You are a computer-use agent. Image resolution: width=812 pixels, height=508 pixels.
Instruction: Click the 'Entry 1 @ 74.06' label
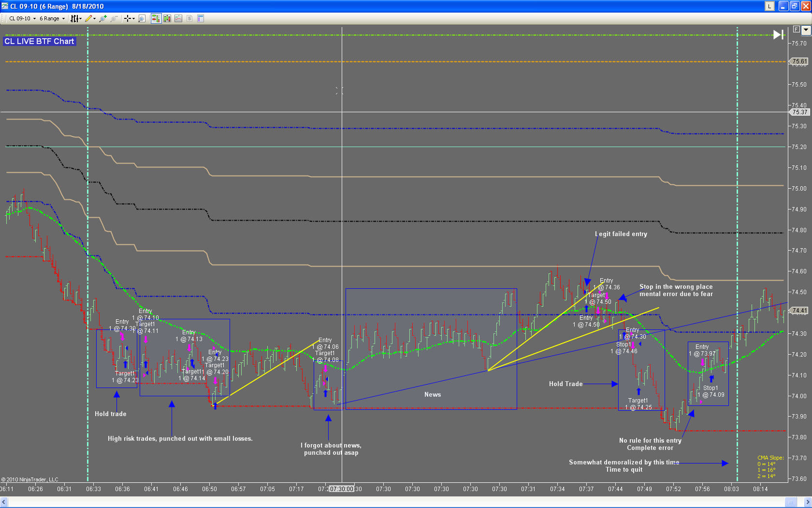click(x=325, y=344)
